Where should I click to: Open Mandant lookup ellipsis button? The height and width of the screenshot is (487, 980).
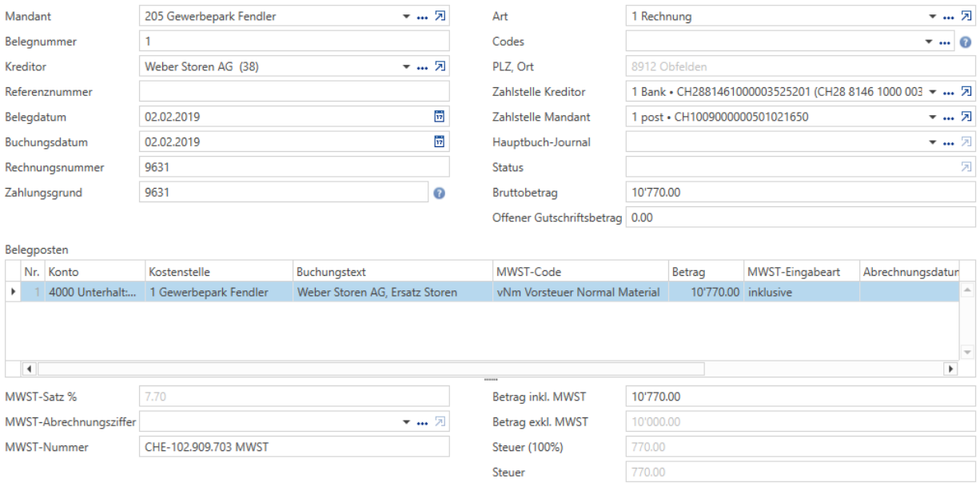coord(422,17)
